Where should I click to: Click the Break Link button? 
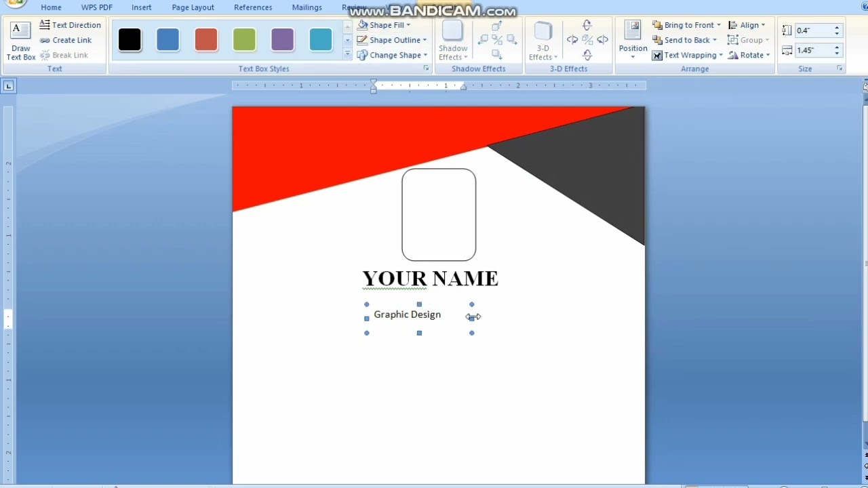coord(64,55)
